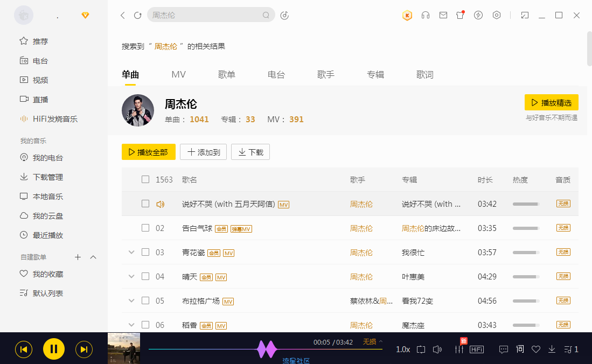Viewport: 592px width, 364px height.
Task: Play the previous track
Action: point(23,349)
